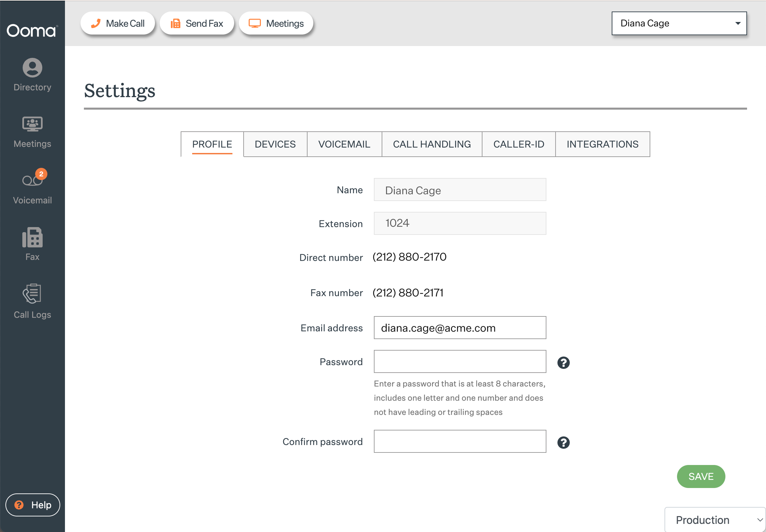
Task: Click the green SAVE button
Action: click(x=701, y=476)
